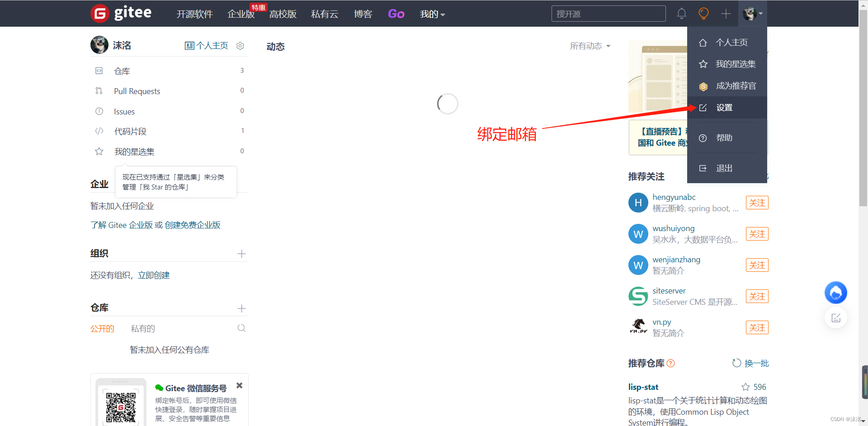The height and width of the screenshot is (426, 868).
Task: Open the vn.py horse avatar
Action: pyautogui.click(x=638, y=327)
